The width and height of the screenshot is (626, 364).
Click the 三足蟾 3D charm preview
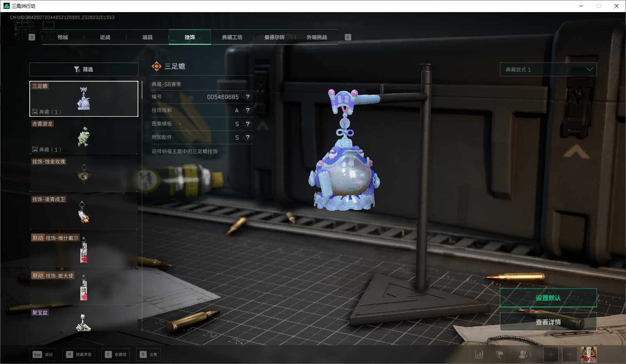[345, 150]
